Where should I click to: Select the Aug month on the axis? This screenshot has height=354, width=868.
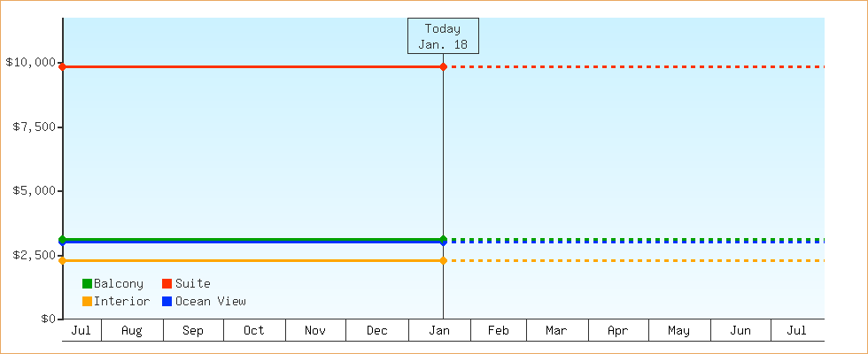(x=132, y=331)
